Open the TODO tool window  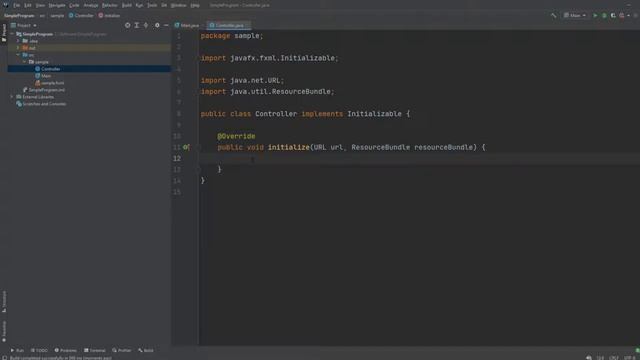39,350
